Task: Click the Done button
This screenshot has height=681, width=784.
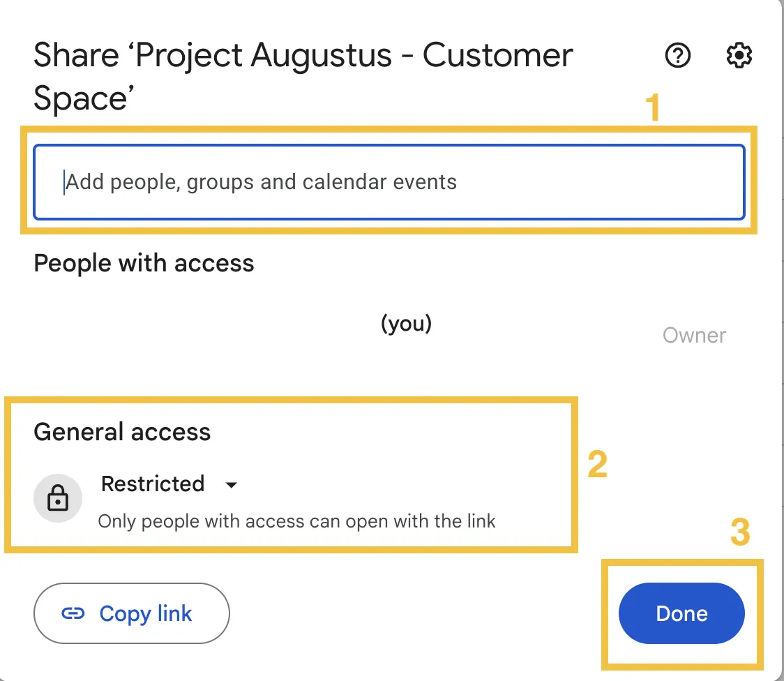Action: [x=681, y=613]
